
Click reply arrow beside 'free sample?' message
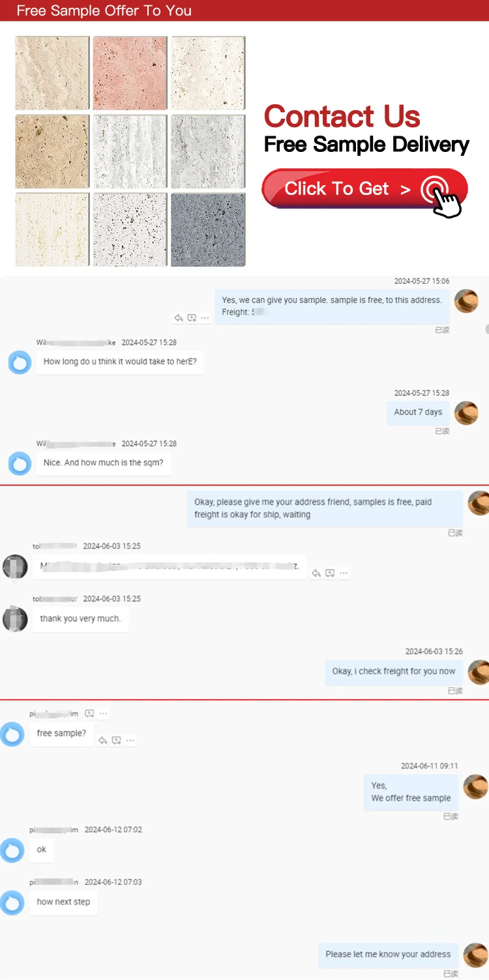102,741
